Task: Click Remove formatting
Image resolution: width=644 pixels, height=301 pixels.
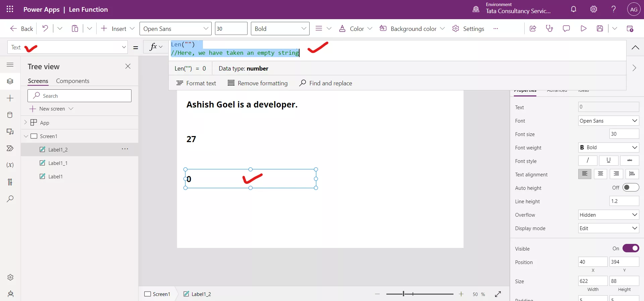Action: click(258, 83)
